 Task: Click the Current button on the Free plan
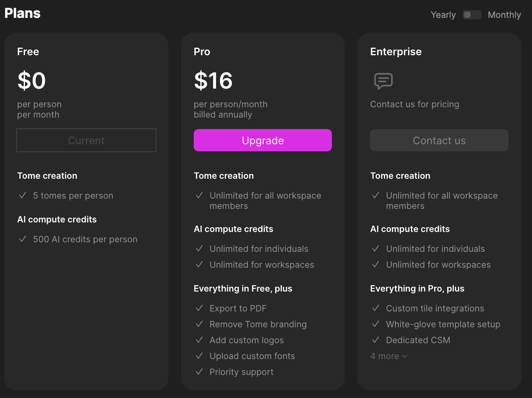click(86, 140)
